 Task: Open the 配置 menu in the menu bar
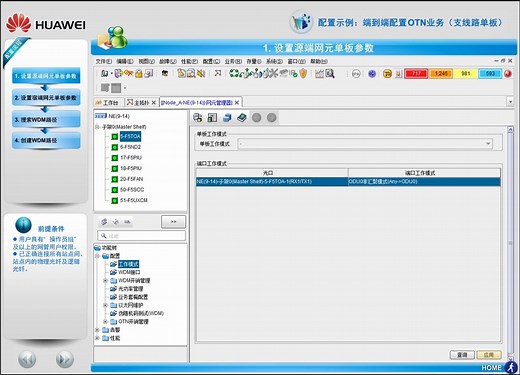point(211,61)
